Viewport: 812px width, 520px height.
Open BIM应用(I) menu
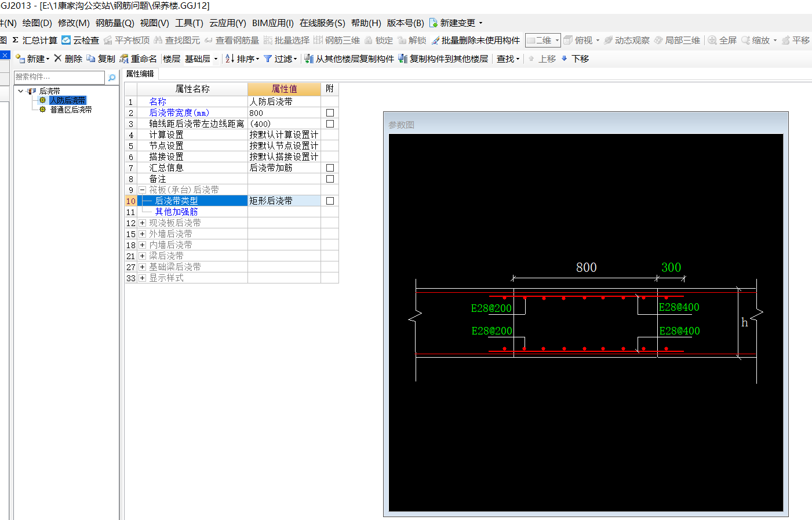(272, 23)
